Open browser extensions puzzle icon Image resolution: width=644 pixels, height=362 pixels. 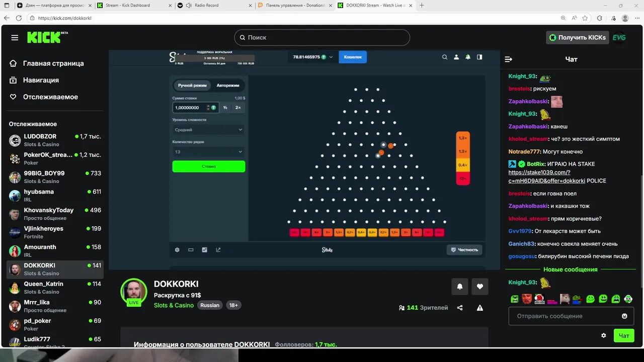click(599, 18)
